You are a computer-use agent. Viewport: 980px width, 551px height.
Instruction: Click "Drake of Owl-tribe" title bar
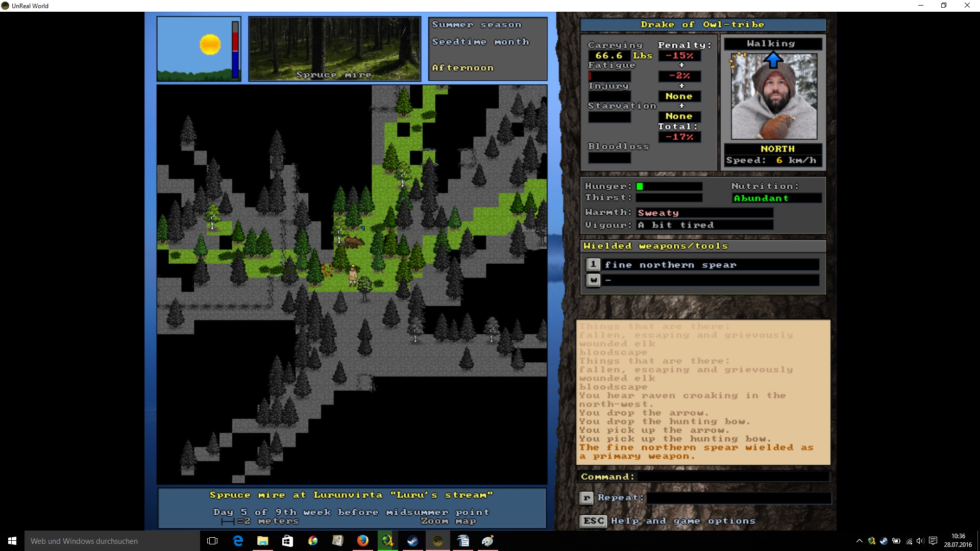pos(703,24)
